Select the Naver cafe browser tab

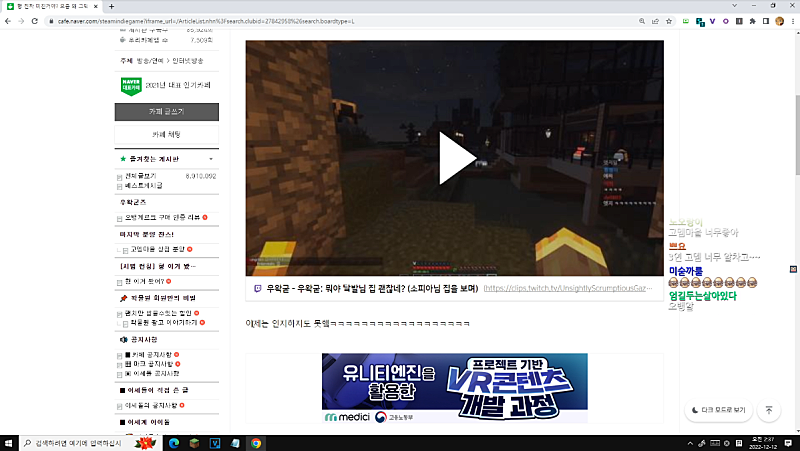point(51,7)
